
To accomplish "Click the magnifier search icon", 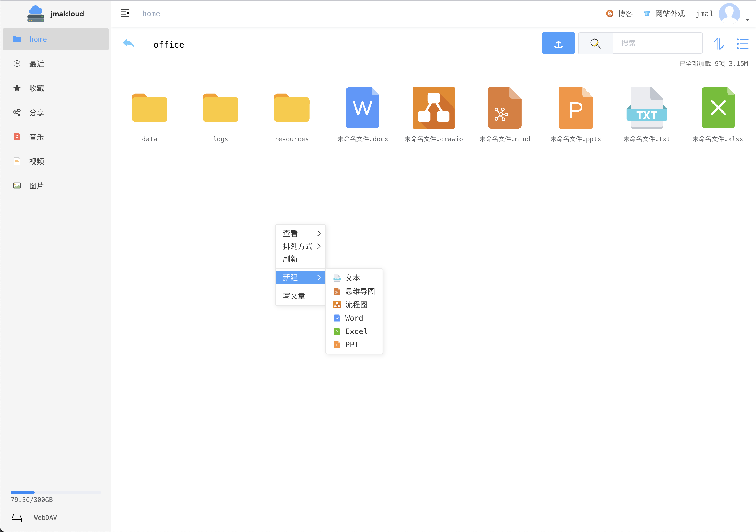I will (x=595, y=43).
